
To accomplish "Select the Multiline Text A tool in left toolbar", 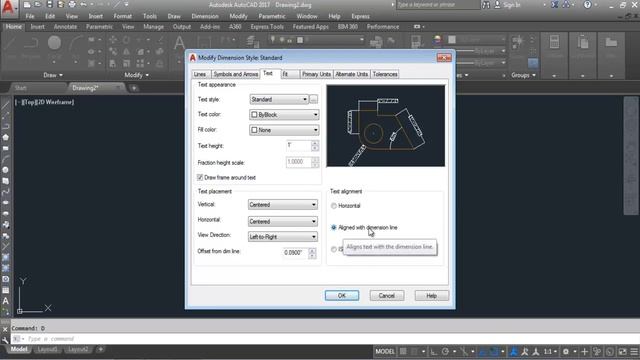I will click(5, 301).
